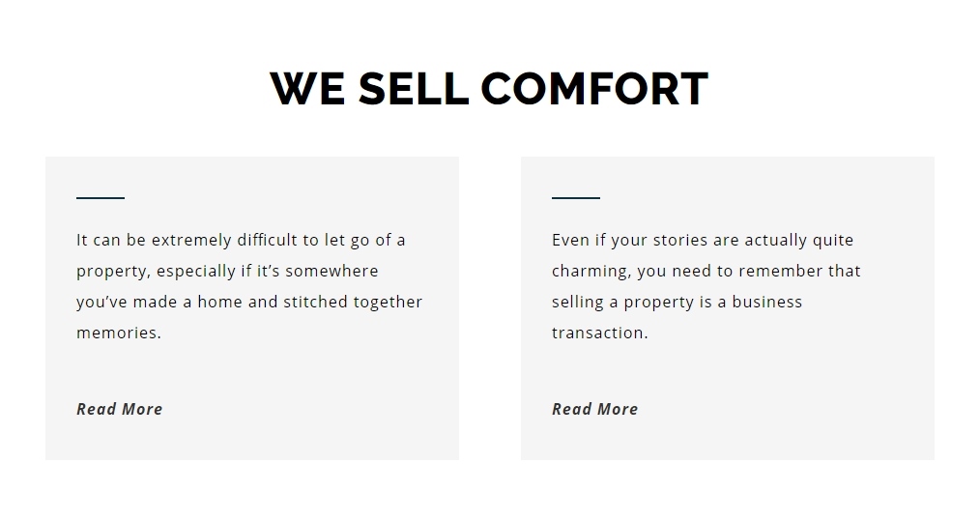
Task: Click the word "memories." in left card
Action: [119, 333]
